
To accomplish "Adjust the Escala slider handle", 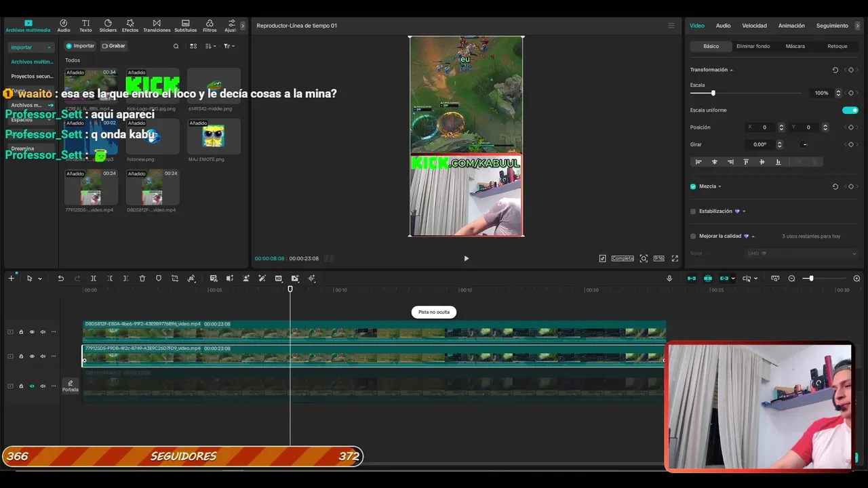I will 713,93.
